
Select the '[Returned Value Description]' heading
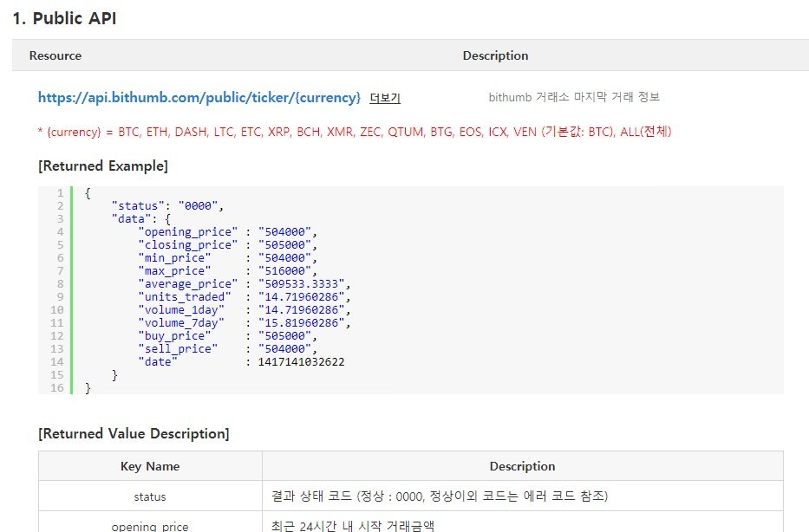[134, 433]
